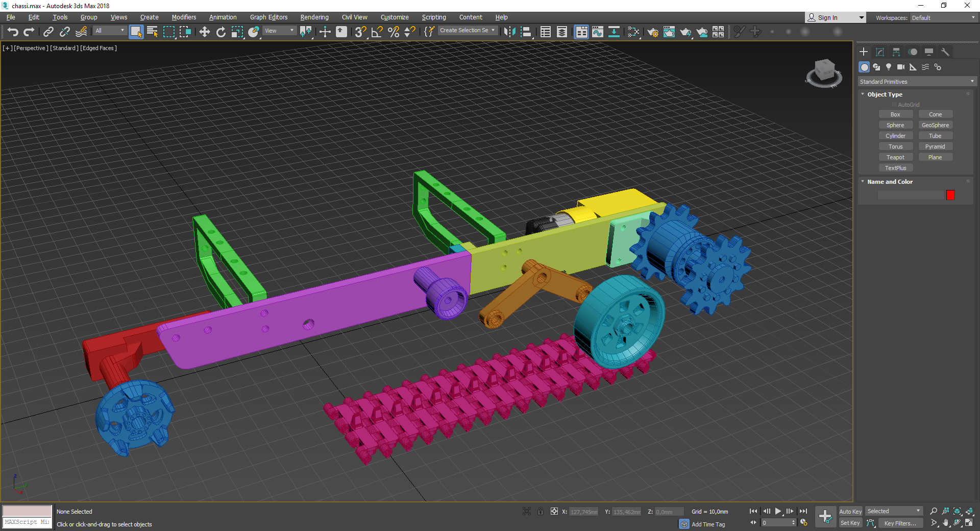This screenshot has height=531, width=980.
Task: Click the Mirror tool icon
Action: (x=509, y=32)
